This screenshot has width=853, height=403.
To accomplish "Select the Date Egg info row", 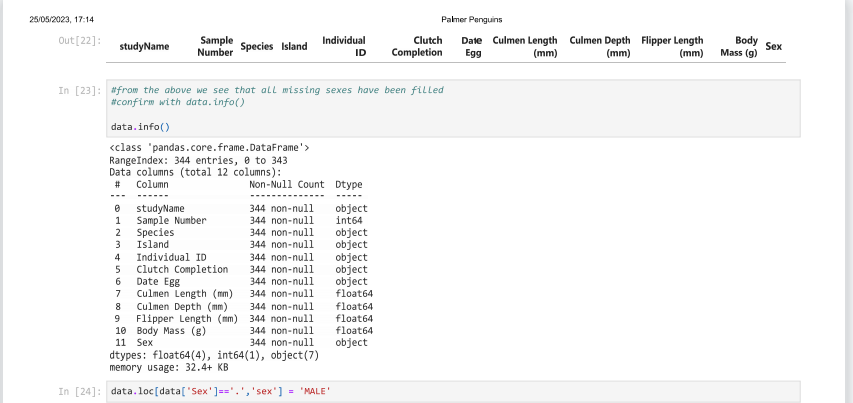I will pos(241,282).
